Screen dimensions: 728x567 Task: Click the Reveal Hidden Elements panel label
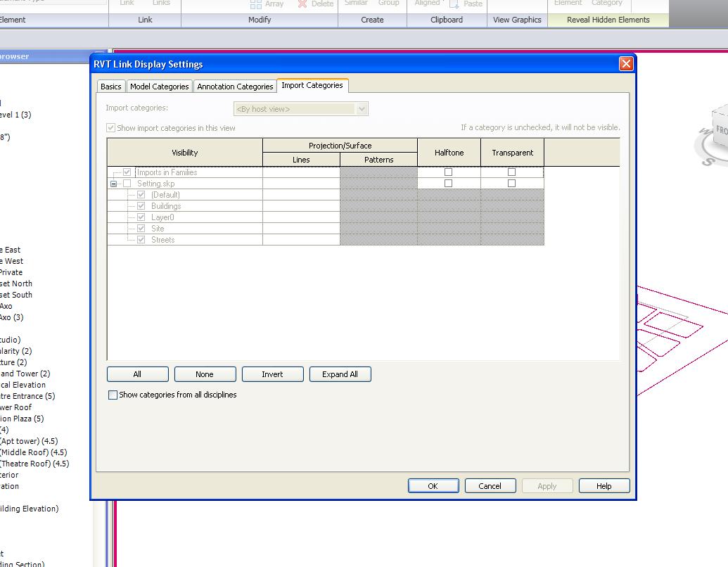(608, 20)
